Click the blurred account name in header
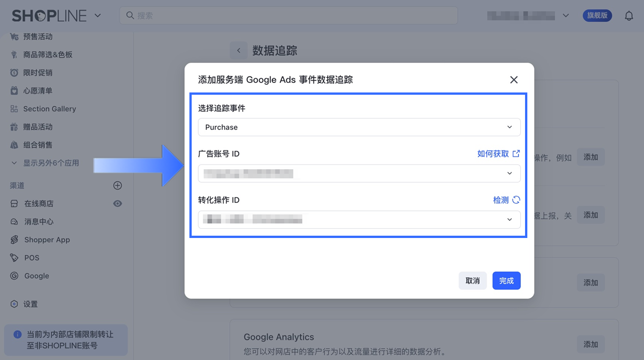 (x=521, y=16)
